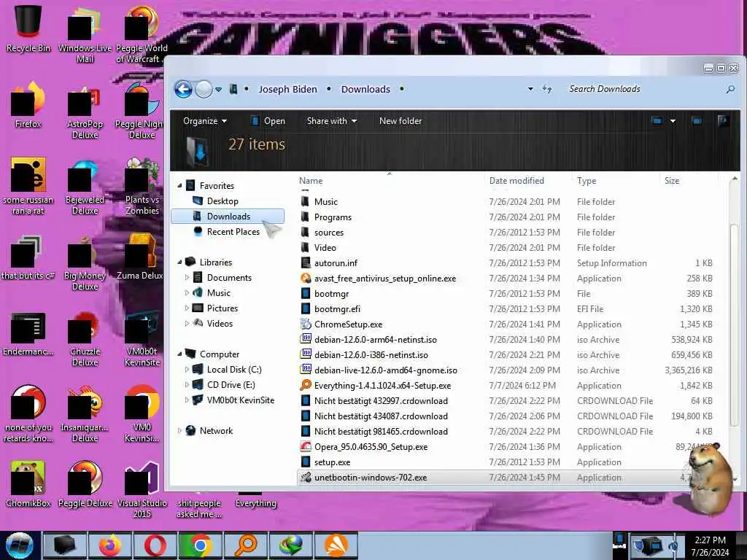Select Windows Live Mail desktop icon
This screenshot has height=560, width=747.
[85, 35]
